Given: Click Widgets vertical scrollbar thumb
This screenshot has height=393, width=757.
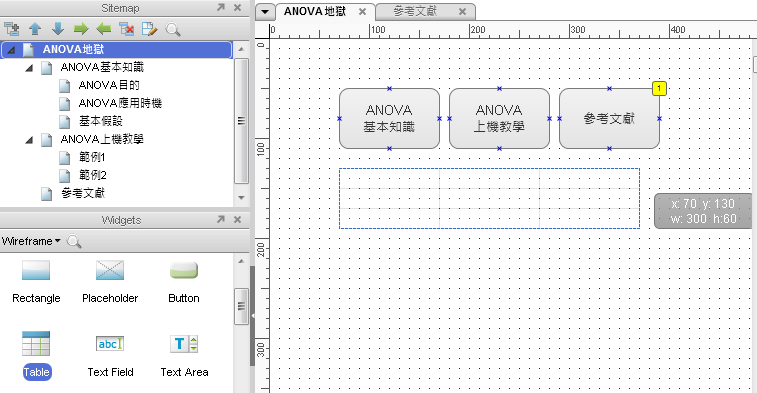Looking at the screenshot, I should (x=241, y=306).
